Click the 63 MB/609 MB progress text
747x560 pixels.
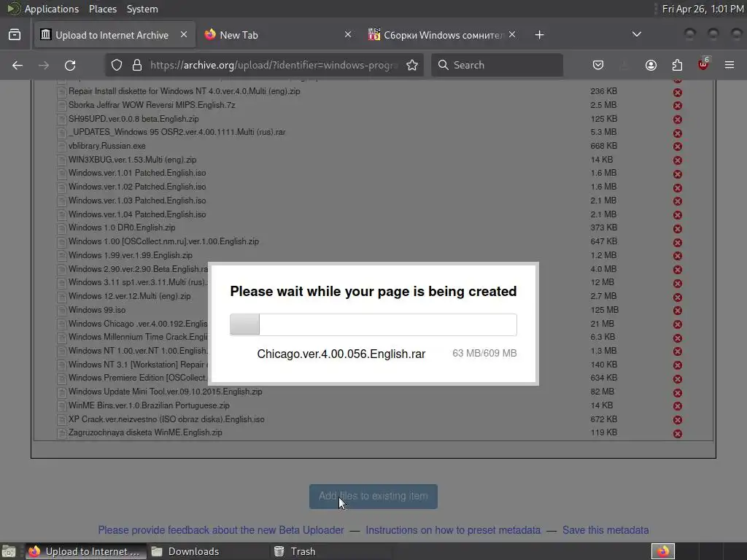[484, 354]
